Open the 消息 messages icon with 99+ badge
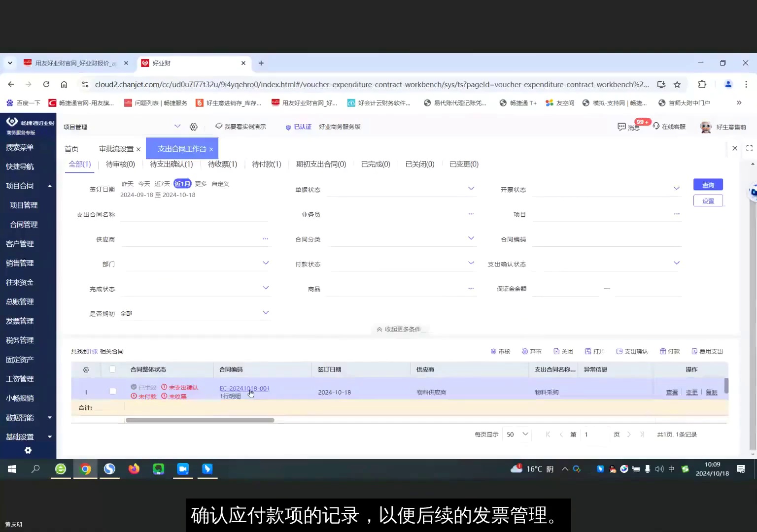This screenshot has width=757, height=532. (x=628, y=127)
